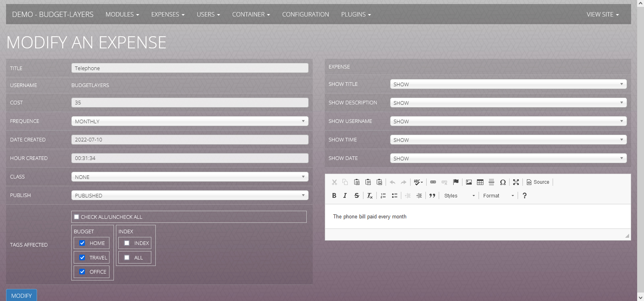Toggle bold formatting in the editor
This screenshot has width=644, height=301.
[334, 195]
